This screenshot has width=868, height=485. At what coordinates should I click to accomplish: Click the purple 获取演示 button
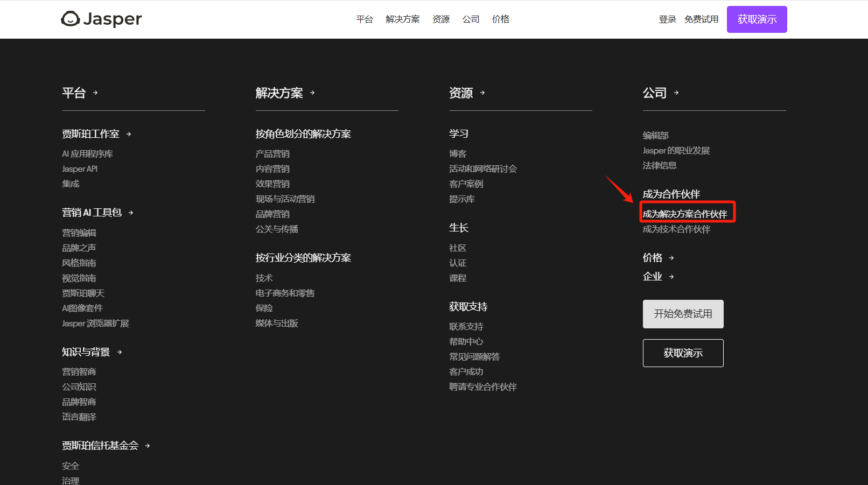click(757, 19)
